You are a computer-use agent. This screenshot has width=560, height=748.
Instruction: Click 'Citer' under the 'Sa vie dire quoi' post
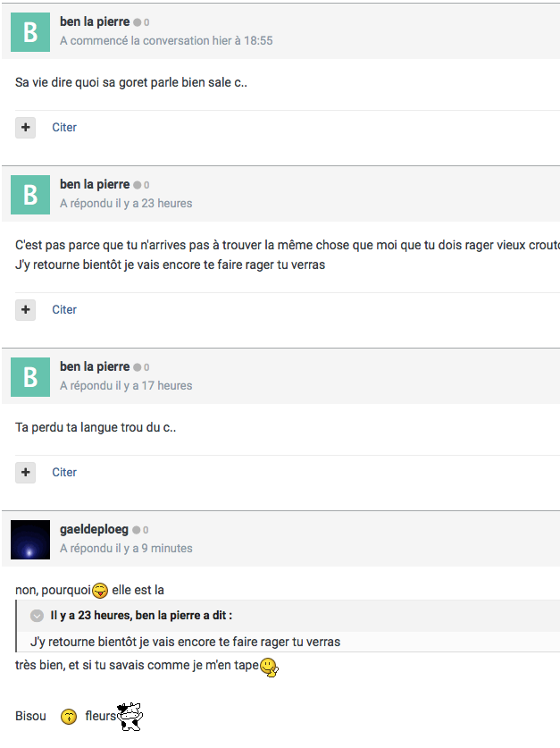tap(64, 128)
